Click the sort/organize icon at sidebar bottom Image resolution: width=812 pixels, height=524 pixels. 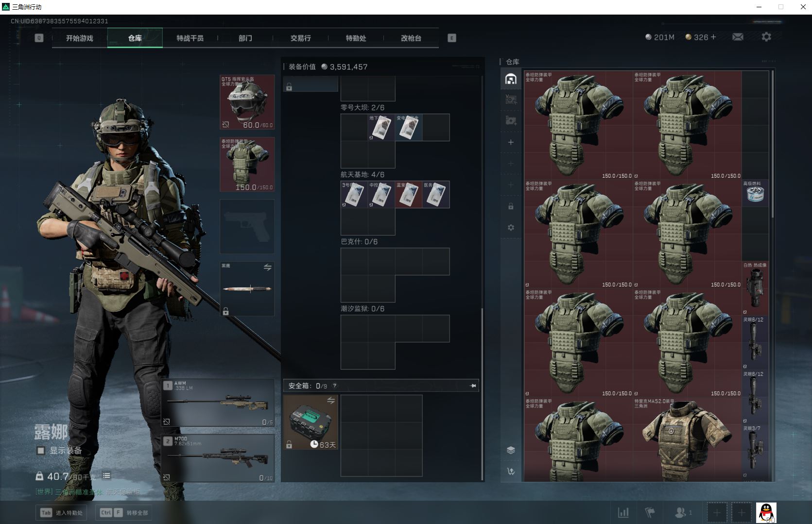point(511,471)
